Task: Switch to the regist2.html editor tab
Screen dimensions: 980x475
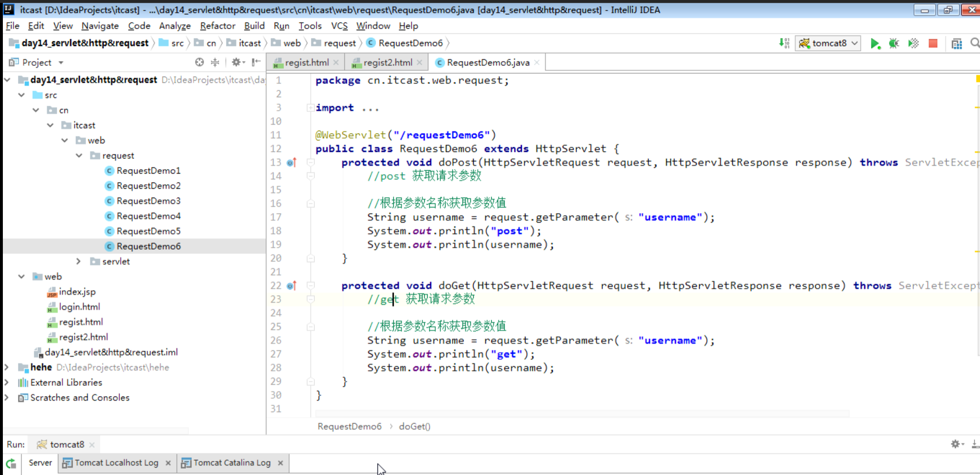Action: tap(387, 62)
